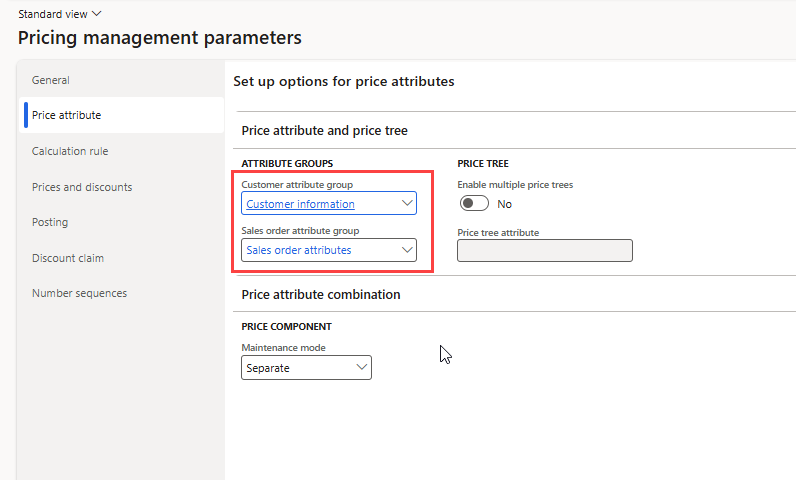Click Set up options for price attributes heading
Viewport: 796px width, 480px height.
point(344,81)
